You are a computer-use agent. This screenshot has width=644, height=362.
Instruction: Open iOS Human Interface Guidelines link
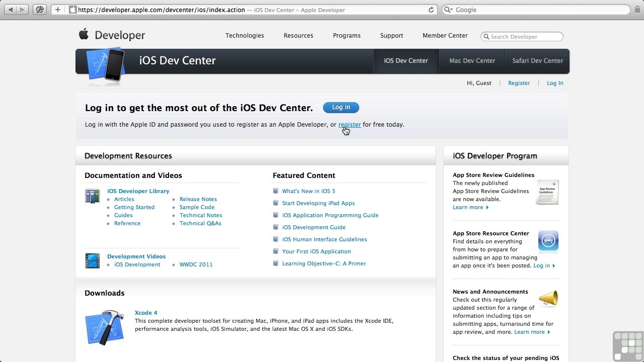pos(325,239)
